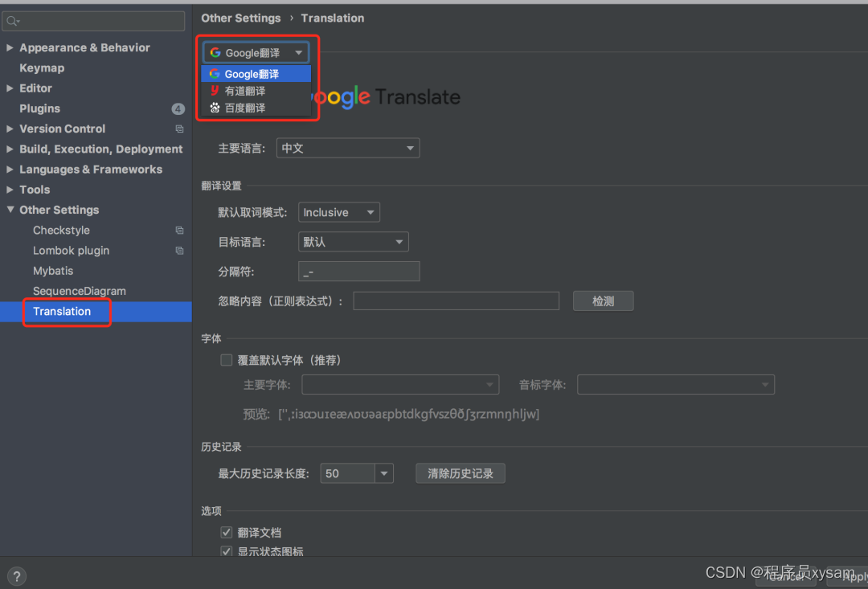The image size is (868, 589).
Task: Click the Baidu paw icon in list
Action: pyautogui.click(x=215, y=108)
